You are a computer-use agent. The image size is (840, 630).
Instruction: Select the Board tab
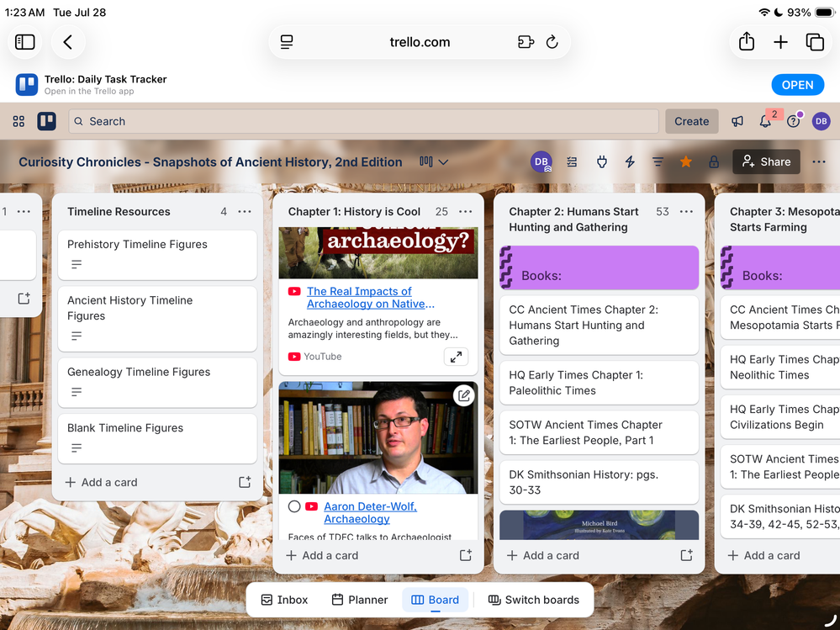[435, 600]
